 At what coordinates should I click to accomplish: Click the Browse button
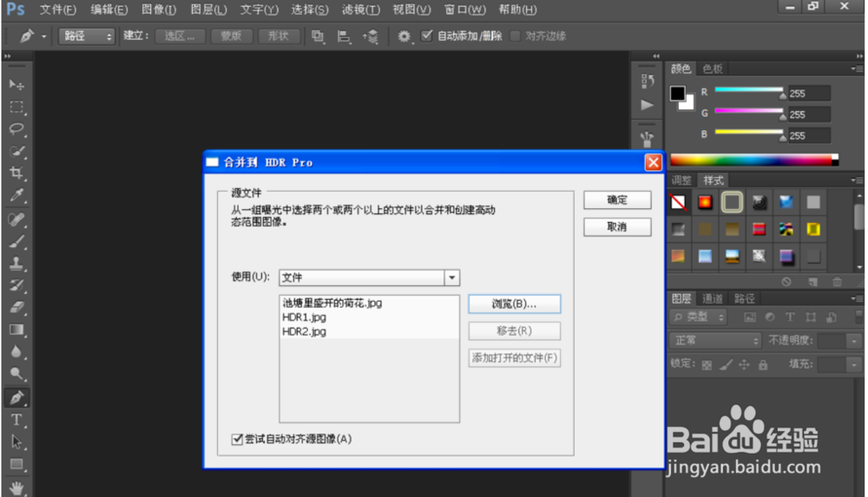pos(514,304)
